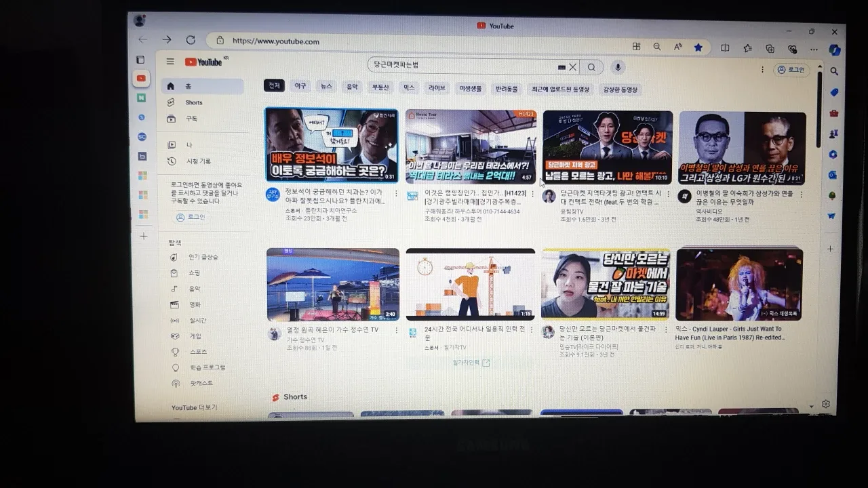
Task: Toggle Edge split screen view
Action: coord(725,47)
